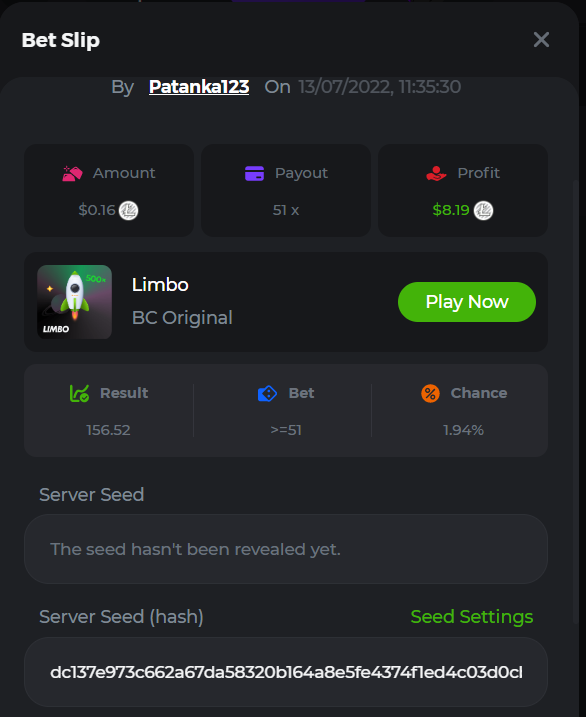The height and width of the screenshot is (717, 586).
Task: Open Seed Settings link
Action: tap(472, 616)
